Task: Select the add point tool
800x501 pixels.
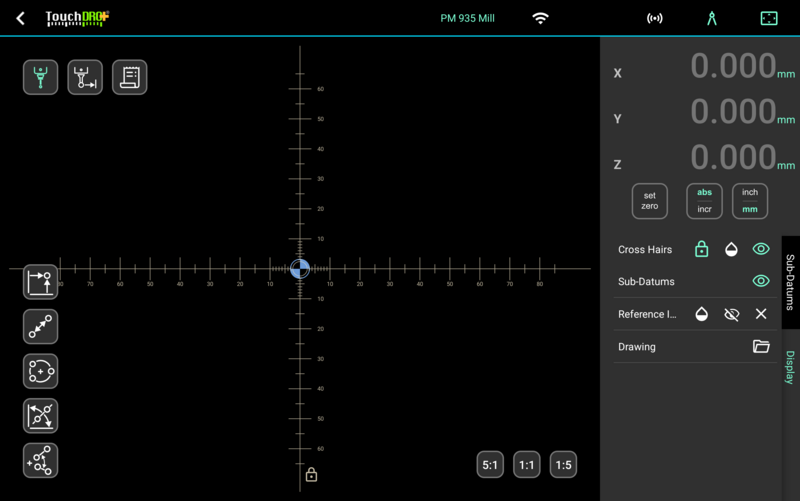Action: (x=40, y=282)
